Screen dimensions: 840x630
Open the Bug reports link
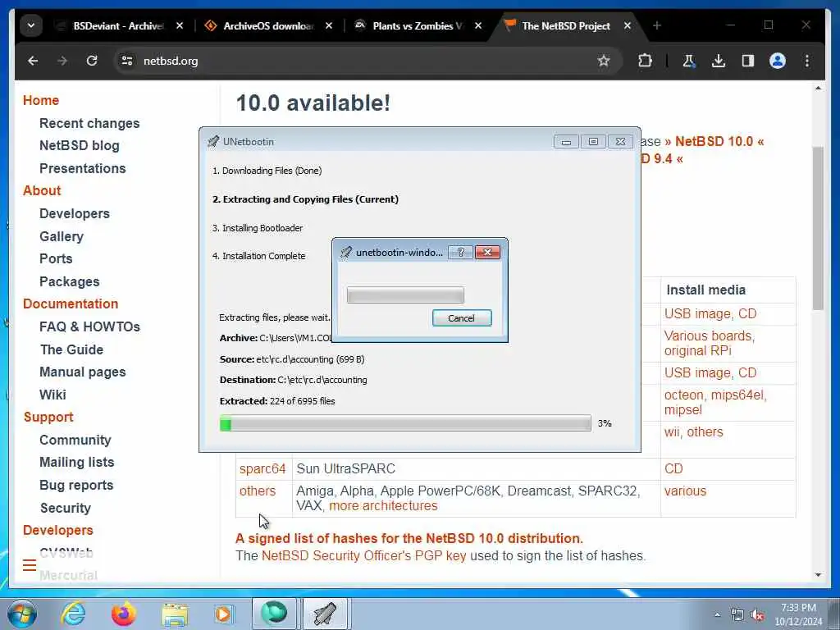(x=76, y=486)
